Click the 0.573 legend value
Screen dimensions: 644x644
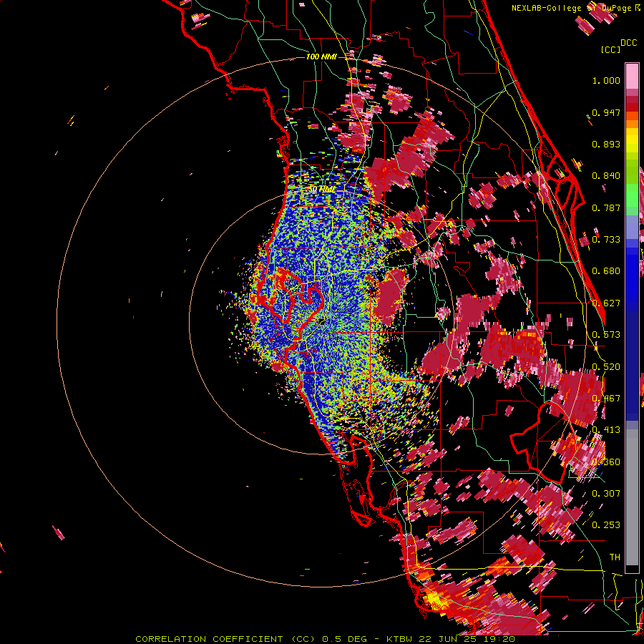[606, 335]
